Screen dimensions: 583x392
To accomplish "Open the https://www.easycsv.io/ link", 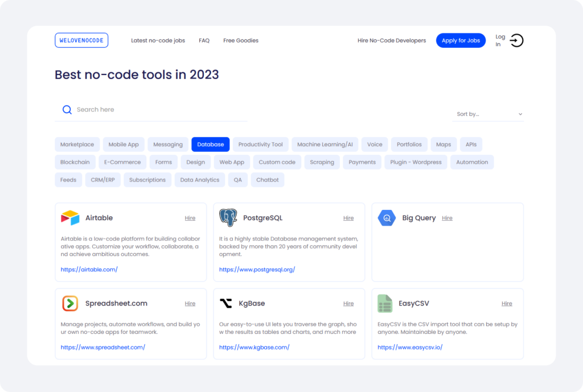I will [x=410, y=348].
